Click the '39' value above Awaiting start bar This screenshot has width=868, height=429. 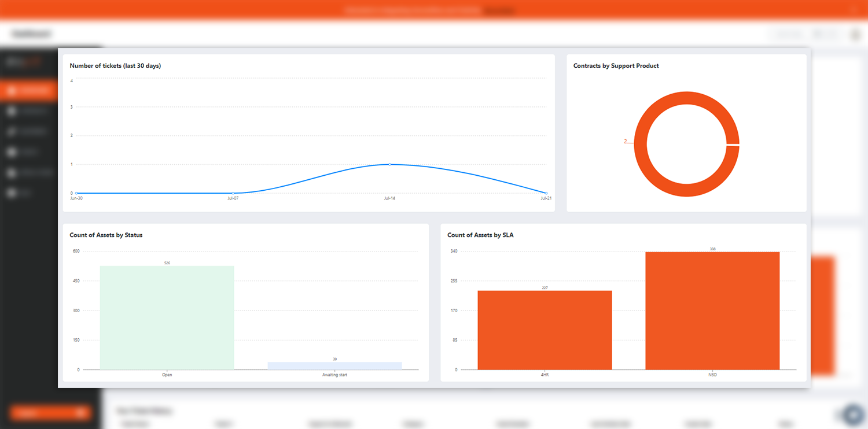[334, 359]
